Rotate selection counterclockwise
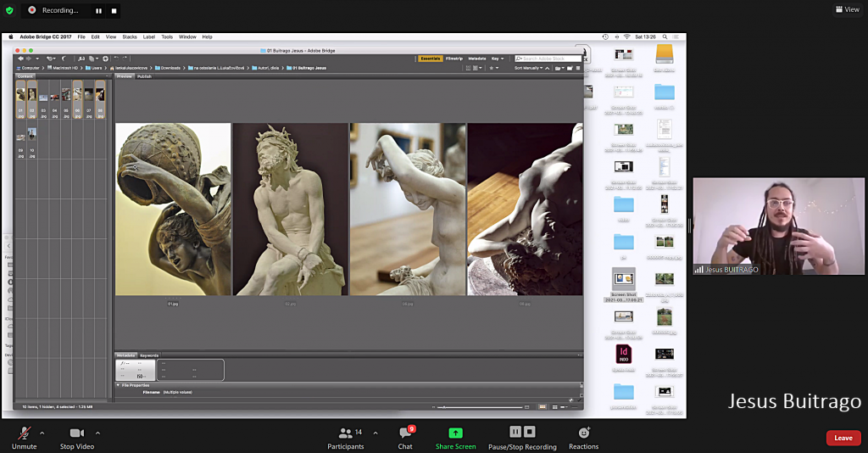This screenshot has width=868, height=453. 117,59
